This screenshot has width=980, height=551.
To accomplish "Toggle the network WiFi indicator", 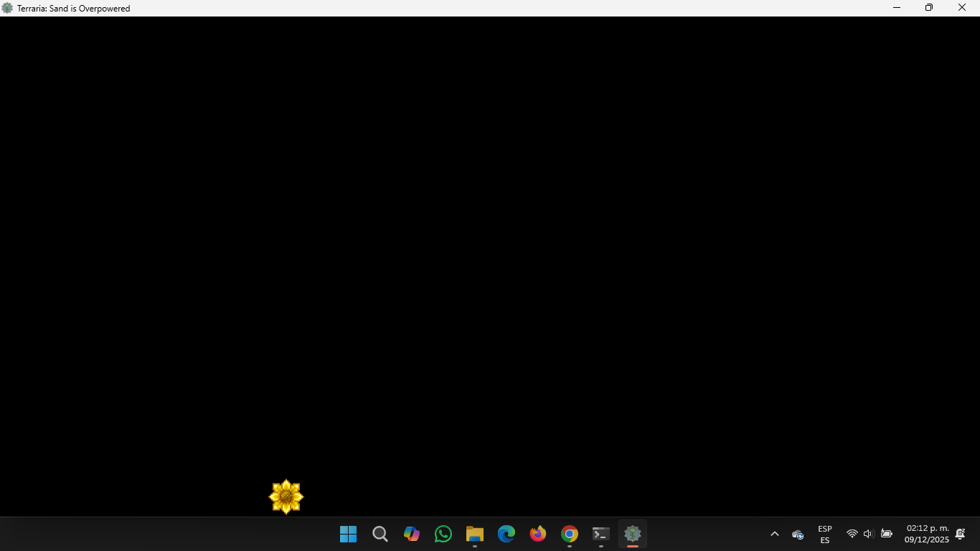I will coord(852,534).
